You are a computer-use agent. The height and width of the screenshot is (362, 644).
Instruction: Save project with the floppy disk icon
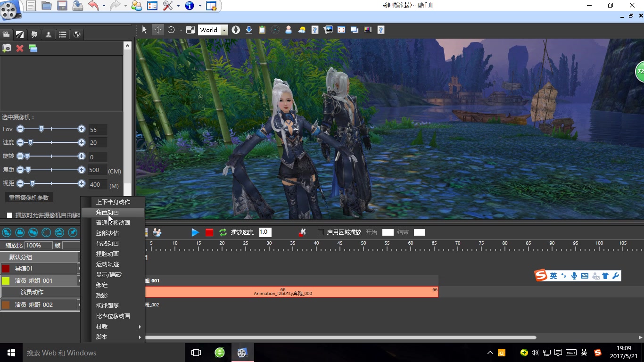[62, 6]
